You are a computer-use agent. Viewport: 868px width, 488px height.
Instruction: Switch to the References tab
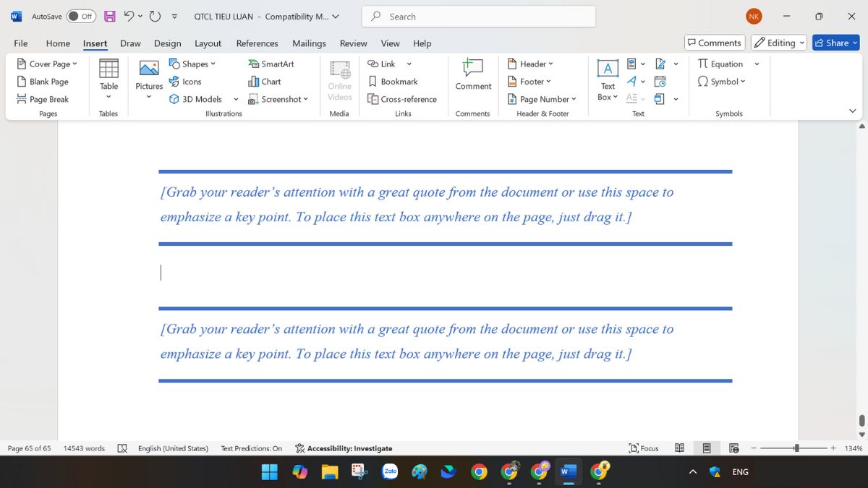point(257,43)
